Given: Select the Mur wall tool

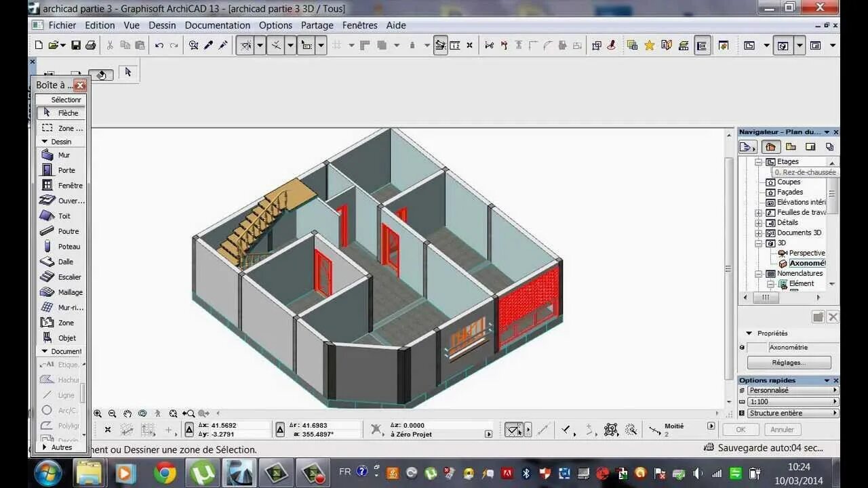Looking at the screenshot, I should (x=61, y=155).
